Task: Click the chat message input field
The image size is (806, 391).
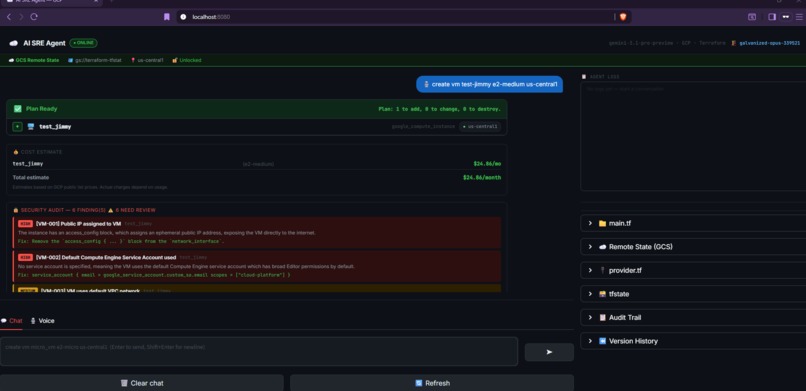Action: (259, 351)
